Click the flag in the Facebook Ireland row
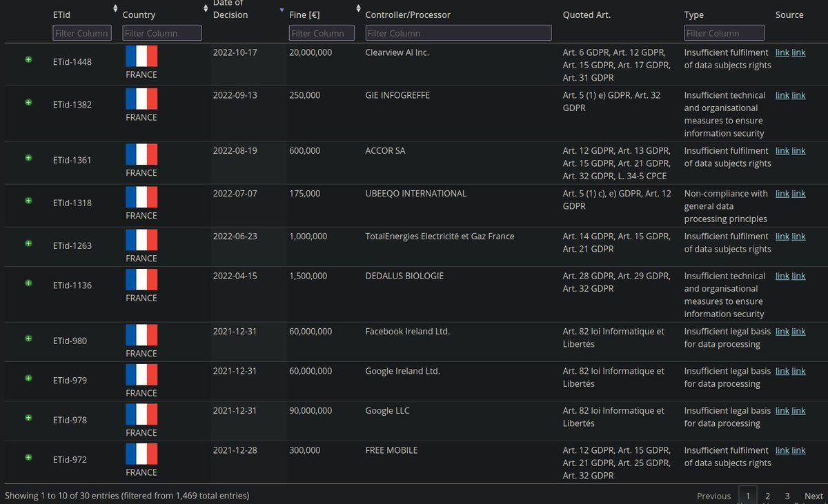Image resolution: width=828 pixels, height=504 pixels. [141, 335]
